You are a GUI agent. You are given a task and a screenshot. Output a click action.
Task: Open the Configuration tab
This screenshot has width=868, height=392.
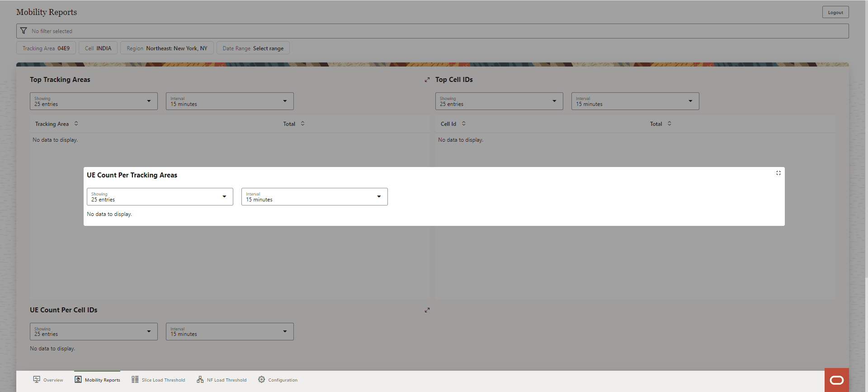pos(278,380)
